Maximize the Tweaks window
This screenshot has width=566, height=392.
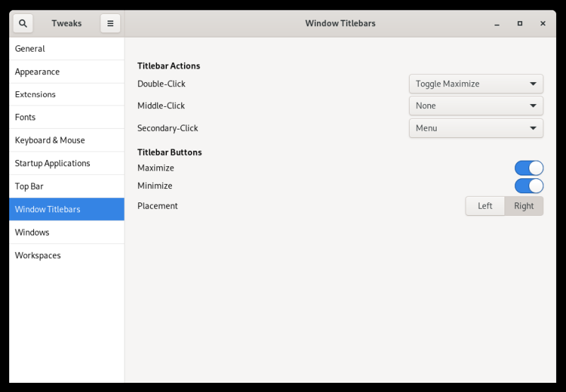pyautogui.click(x=520, y=23)
